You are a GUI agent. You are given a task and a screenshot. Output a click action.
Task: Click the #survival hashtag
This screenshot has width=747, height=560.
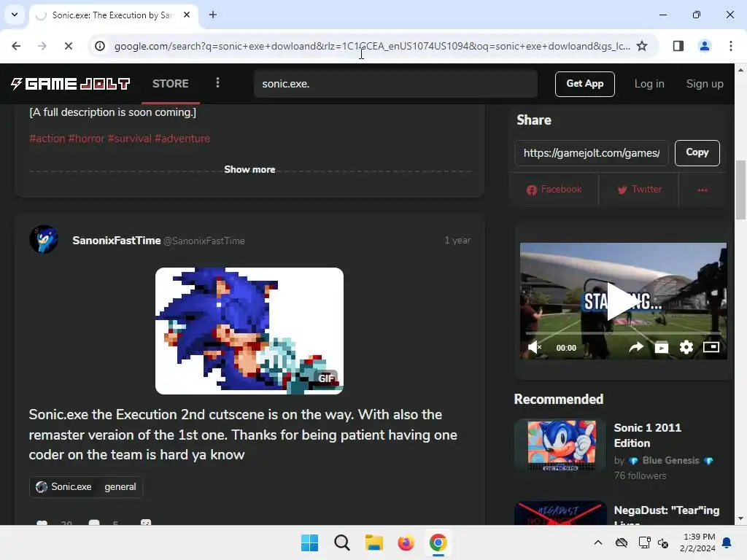click(130, 139)
